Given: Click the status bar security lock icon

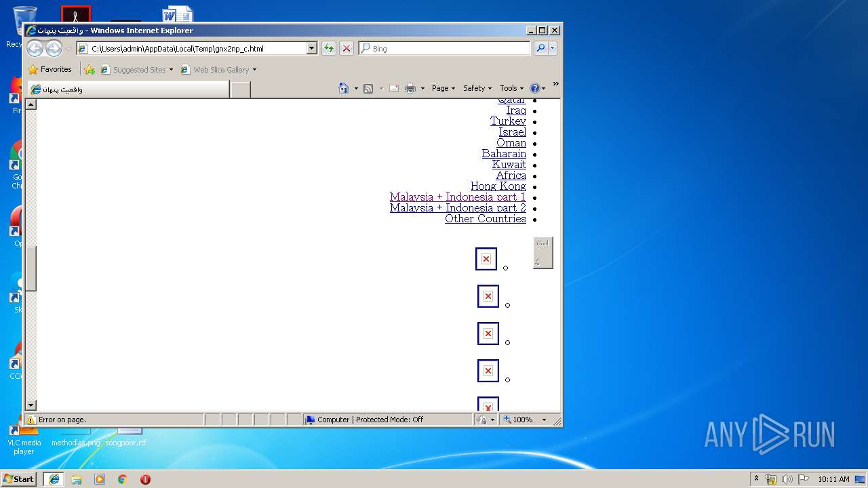Looking at the screenshot, I should (481, 420).
